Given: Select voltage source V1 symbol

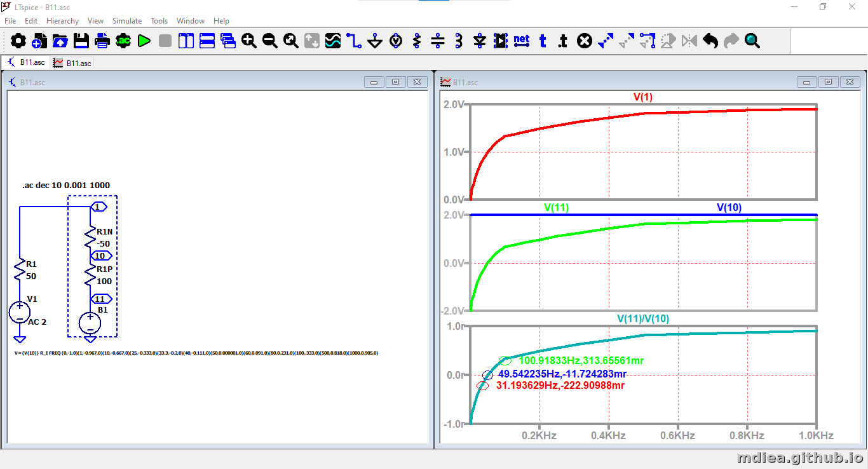Looking at the screenshot, I should point(20,312).
